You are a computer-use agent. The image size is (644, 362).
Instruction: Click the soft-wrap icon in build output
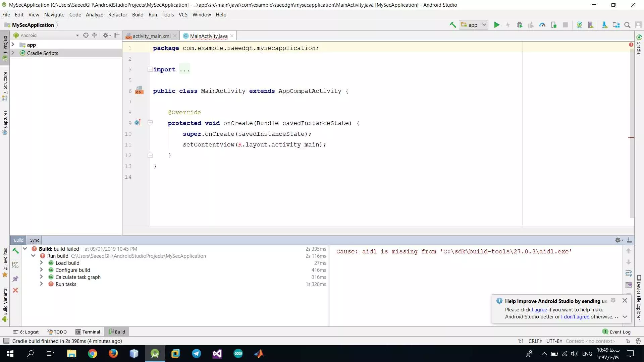tap(629, 274)
